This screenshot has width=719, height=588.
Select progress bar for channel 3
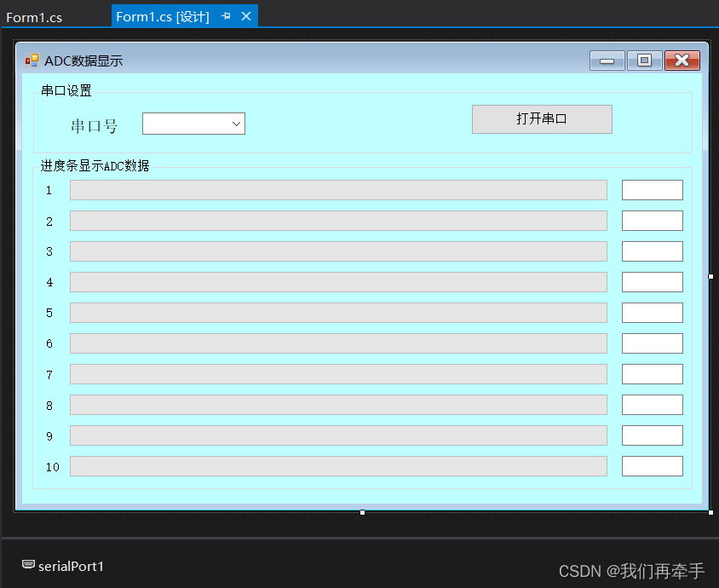338,251
